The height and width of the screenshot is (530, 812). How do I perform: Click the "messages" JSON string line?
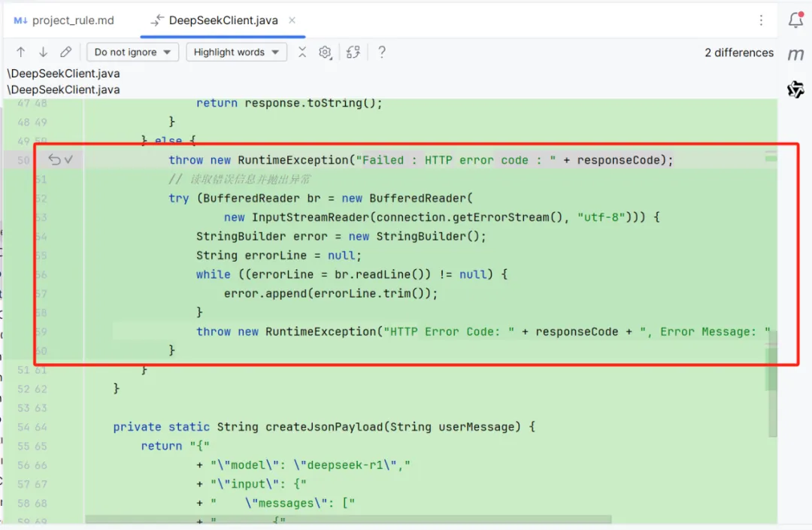pos(276,504)
